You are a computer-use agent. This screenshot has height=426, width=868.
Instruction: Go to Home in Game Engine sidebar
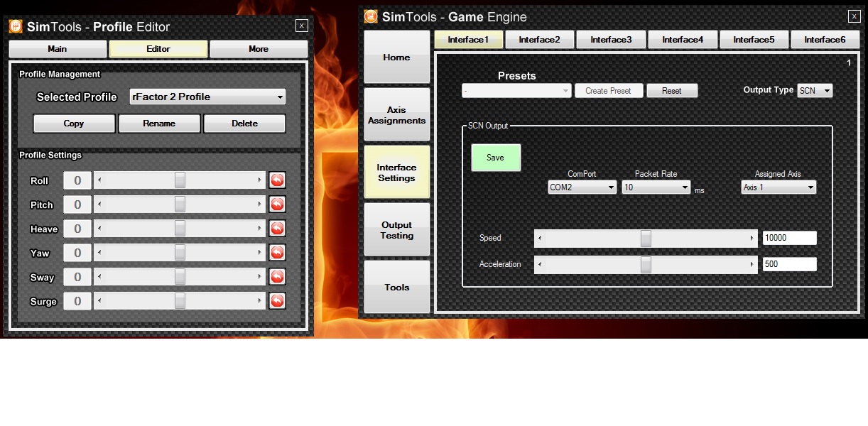click(x=397, y=57)
